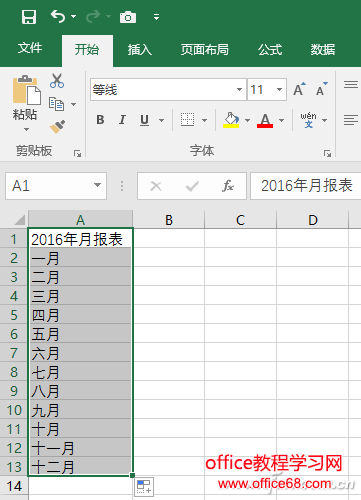Click the Borders icon
361x500 pixels.
point(187,120)
